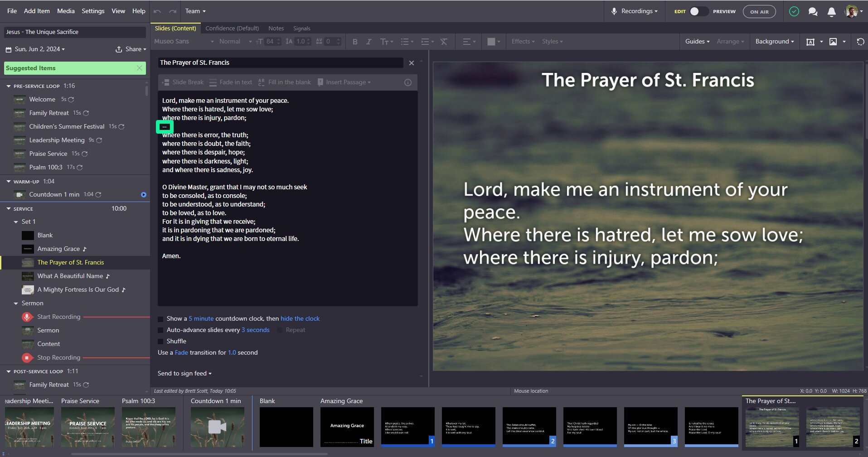The image size is (868, 457).
Task: Click Fill in the blank tool
Action: 284,82
